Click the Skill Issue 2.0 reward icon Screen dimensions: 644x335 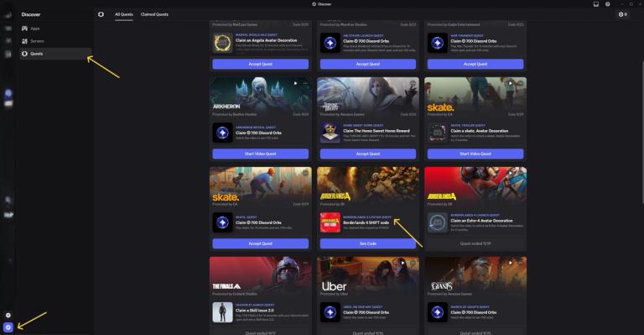222,312
